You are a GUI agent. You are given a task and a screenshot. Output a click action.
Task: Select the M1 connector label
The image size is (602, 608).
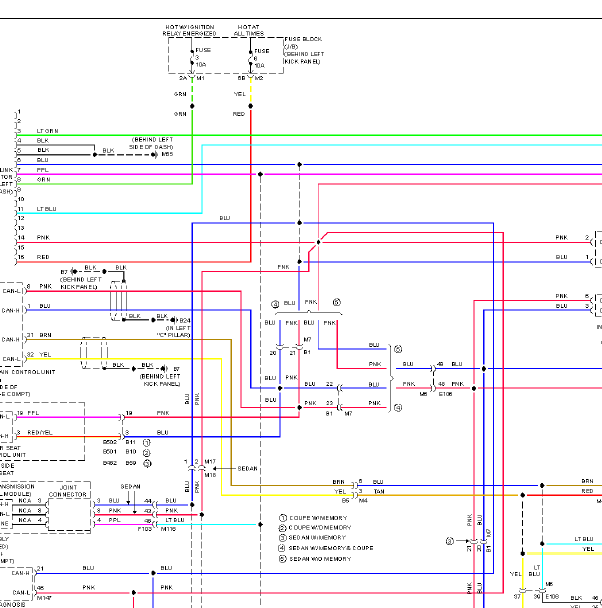200,78
